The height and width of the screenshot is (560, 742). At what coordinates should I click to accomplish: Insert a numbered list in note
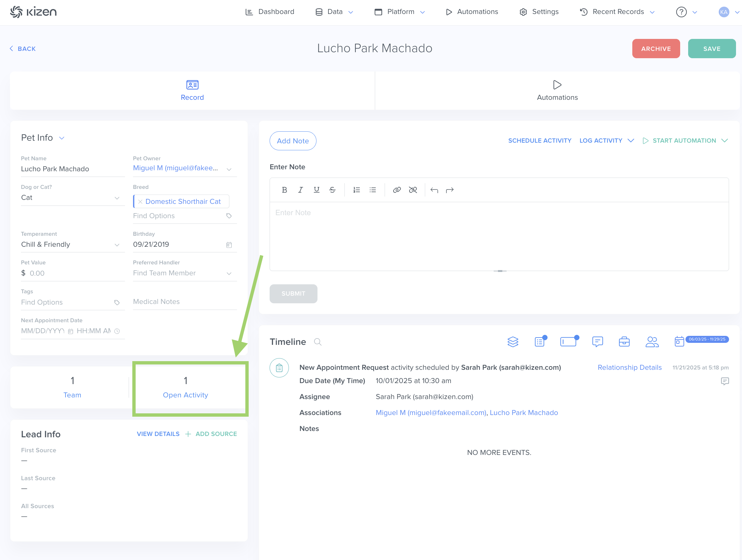(x=356, y=190)
